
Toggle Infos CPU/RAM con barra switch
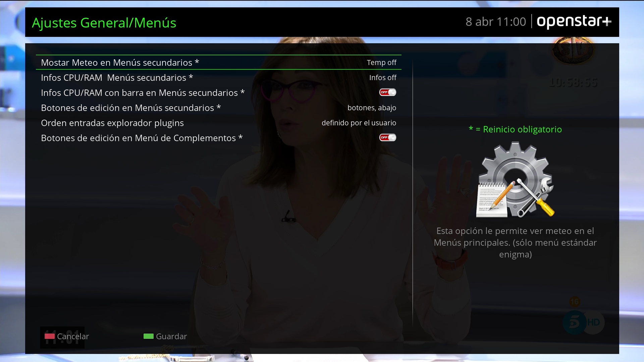[x=387, y=93]
